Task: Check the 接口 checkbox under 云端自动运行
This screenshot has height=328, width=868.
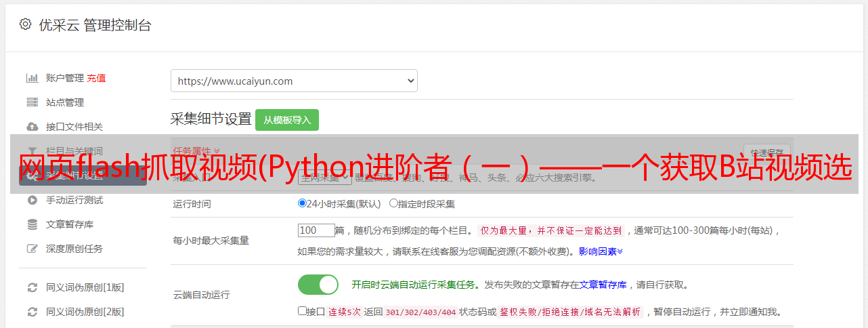Action: [302, 311]
